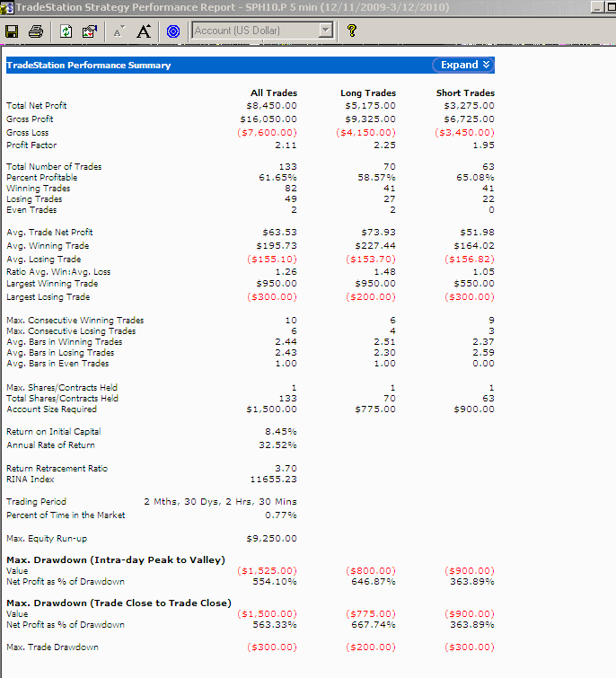616x678 pixels.
Task: Click Percent Profitable value 61.65%
Action: 277,178
